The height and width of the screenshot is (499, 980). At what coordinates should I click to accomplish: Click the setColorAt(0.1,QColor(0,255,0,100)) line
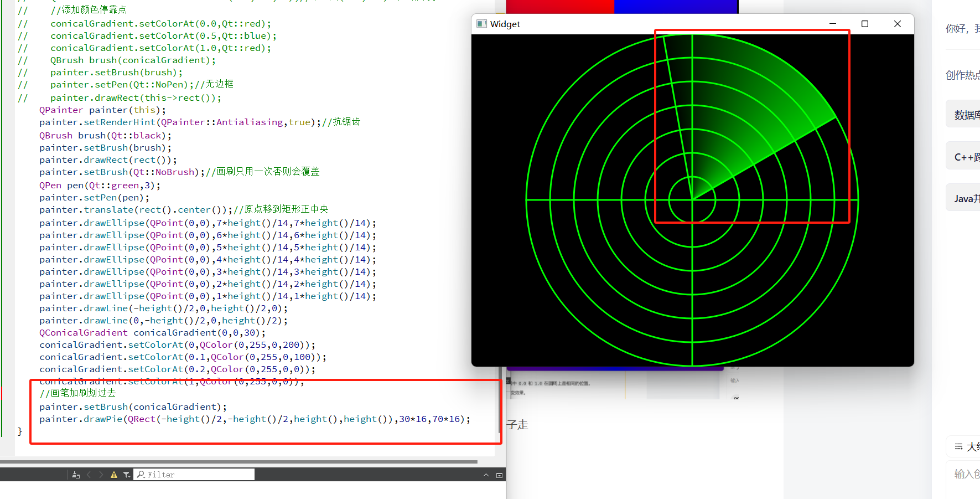[183, 357]
